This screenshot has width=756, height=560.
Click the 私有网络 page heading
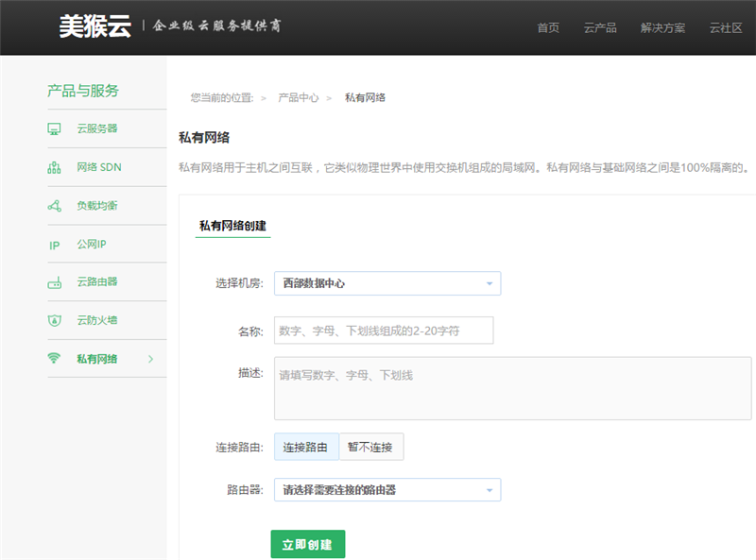point(204,137)
